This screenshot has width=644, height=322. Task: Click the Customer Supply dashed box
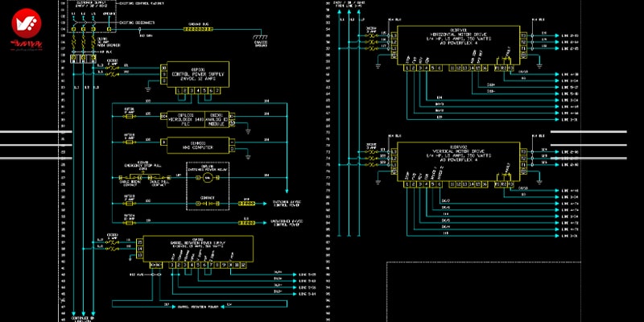(90, 15)
